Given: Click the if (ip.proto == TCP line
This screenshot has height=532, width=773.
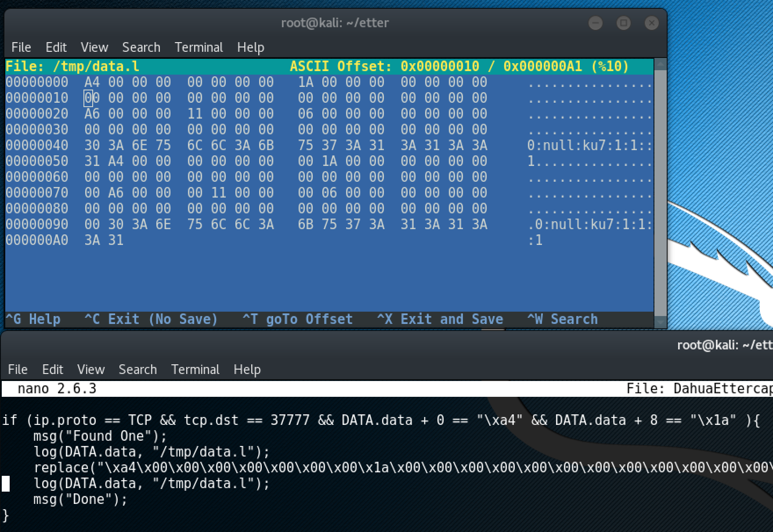Looking at the screenshot, I should [x=381, y=421].
